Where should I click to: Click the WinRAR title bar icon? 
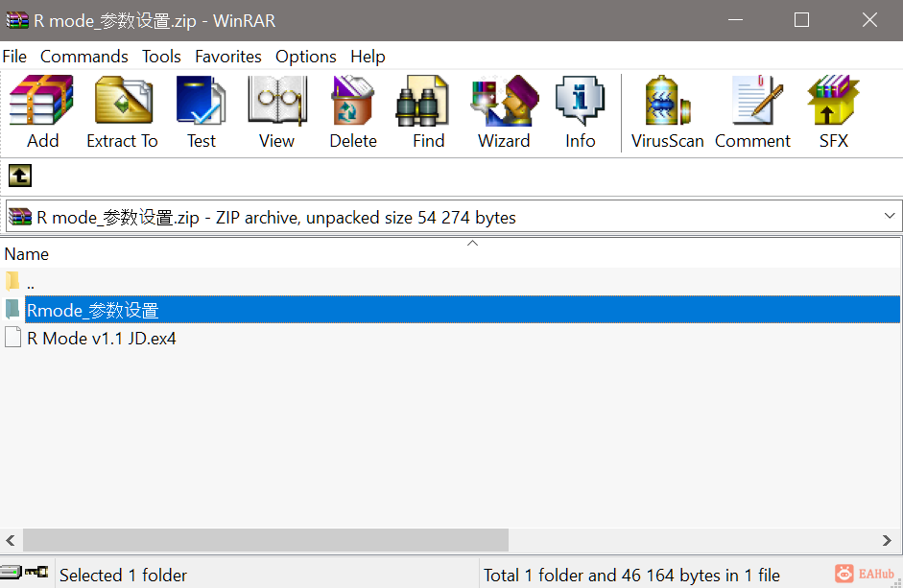(17, 21)
